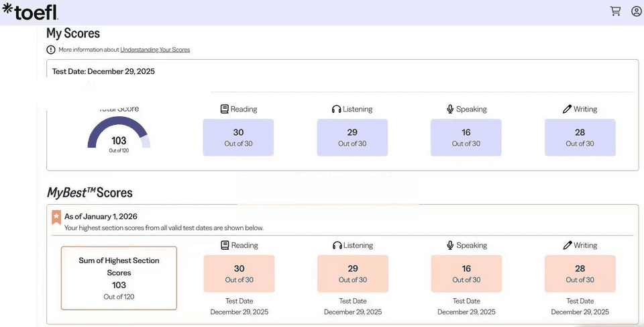
Task: Open the shopping cart icon
Action: coord(615,11)
